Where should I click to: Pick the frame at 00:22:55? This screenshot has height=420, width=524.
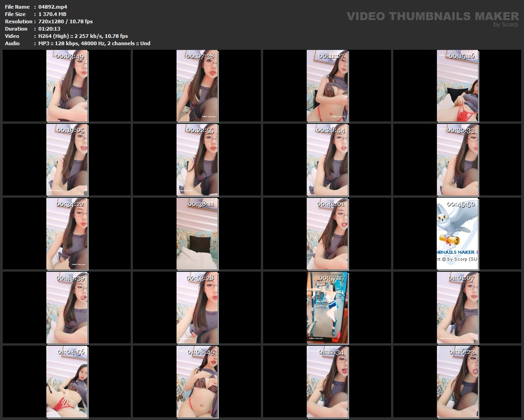(197, 160)
